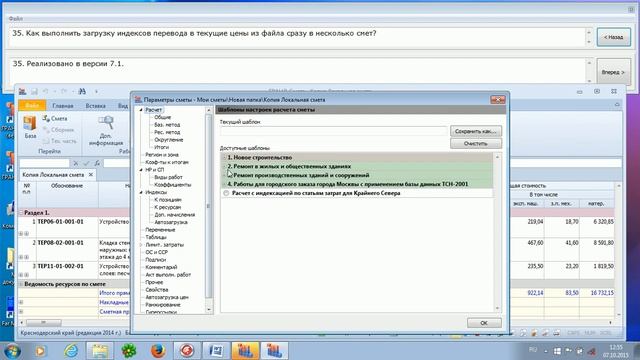The image size is (640, 360).
Task: Confirm the dialog with OK
Action: click(x=484, y=323)
